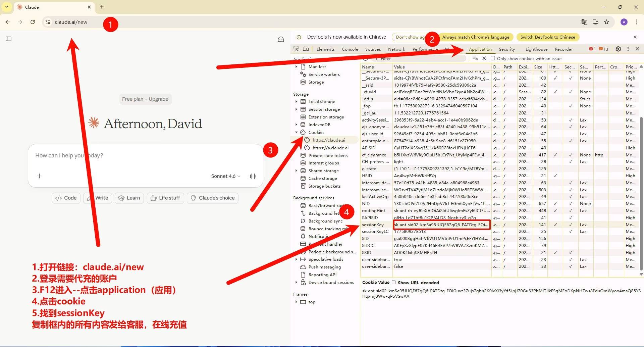Click the ghost incognito chat icon
Image resolution: width=644 pixels, height=347 pixels.
[281, 40]
